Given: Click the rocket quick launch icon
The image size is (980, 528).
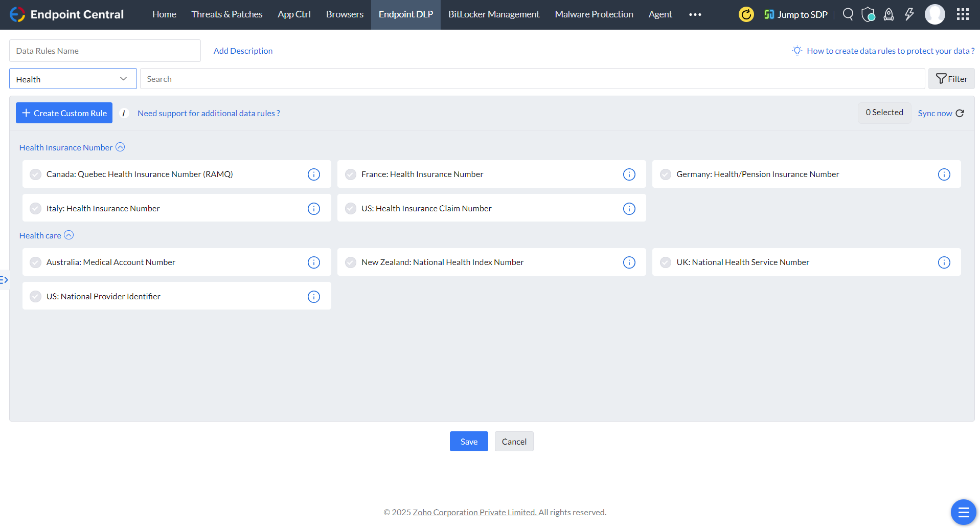Looking at the screenshot, I should (x=889, y=14).
